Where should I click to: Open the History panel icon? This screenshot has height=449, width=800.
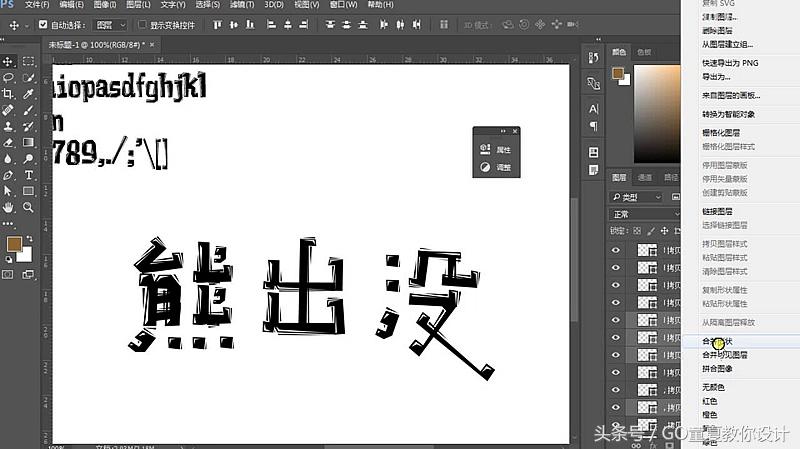(x=593, y=58)
